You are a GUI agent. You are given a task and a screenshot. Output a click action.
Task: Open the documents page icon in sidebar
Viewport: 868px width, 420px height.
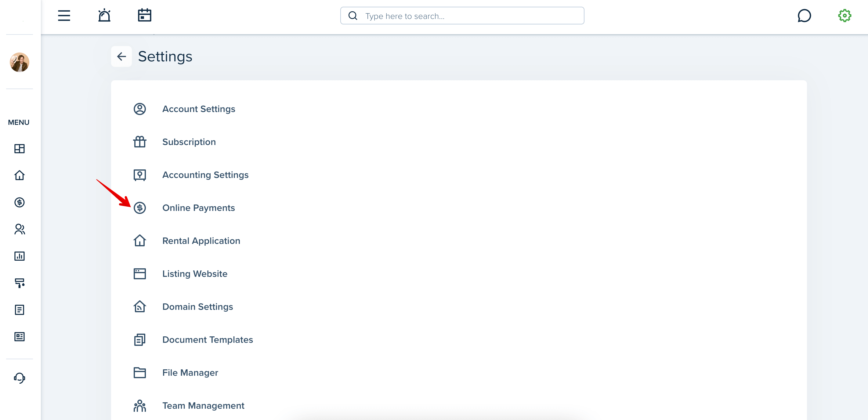[x=20, y=310]
